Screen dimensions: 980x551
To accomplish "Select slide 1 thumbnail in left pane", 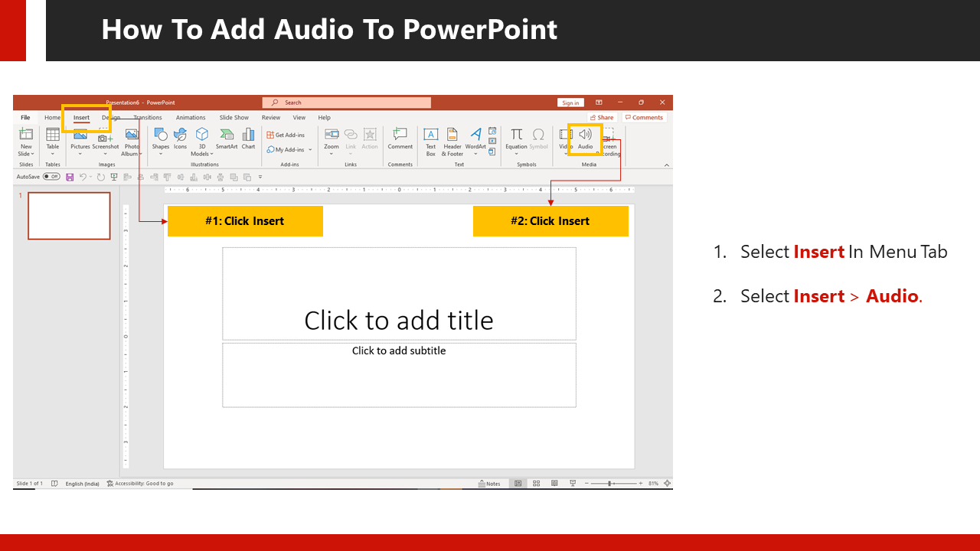I will tap(69, 216).
